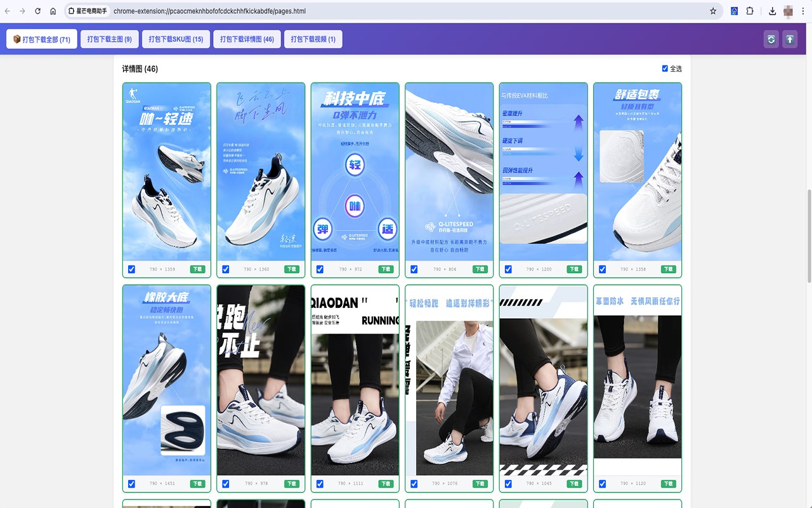Open the 舒适包裹 detail image thumbnail
The image size is (812, 508).
(638, 172)
